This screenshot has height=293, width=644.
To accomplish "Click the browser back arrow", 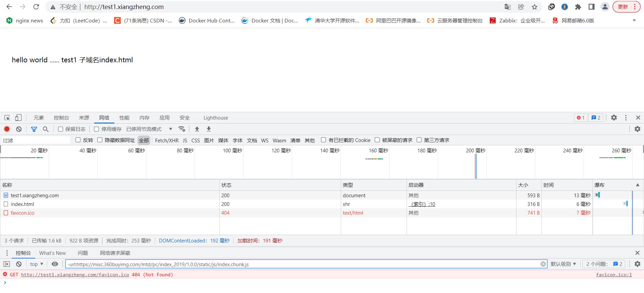I will click(x=9, y=7).
